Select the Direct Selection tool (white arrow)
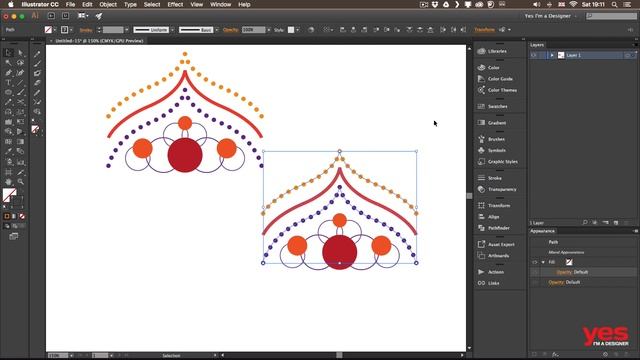The height and width of the screenshot is (360, 640). click(20, 53)
